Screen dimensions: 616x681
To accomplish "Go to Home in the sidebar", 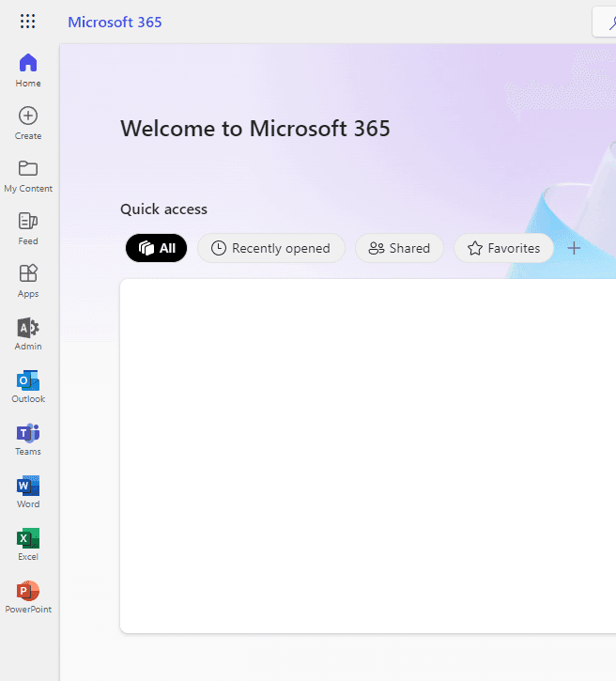I will 28,70.
